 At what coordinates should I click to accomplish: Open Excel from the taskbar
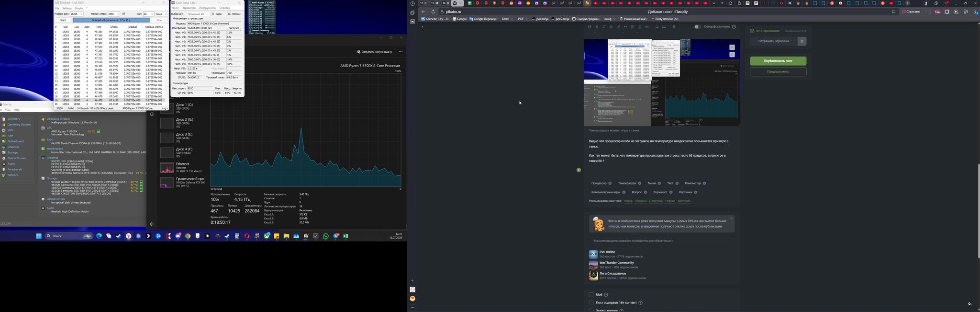(x=345, y=236)
